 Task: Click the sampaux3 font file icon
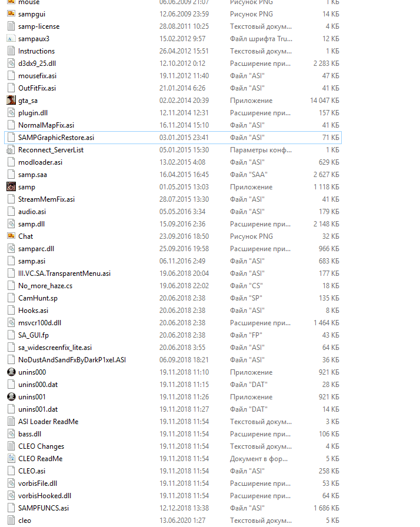click(x=11, y=39)
